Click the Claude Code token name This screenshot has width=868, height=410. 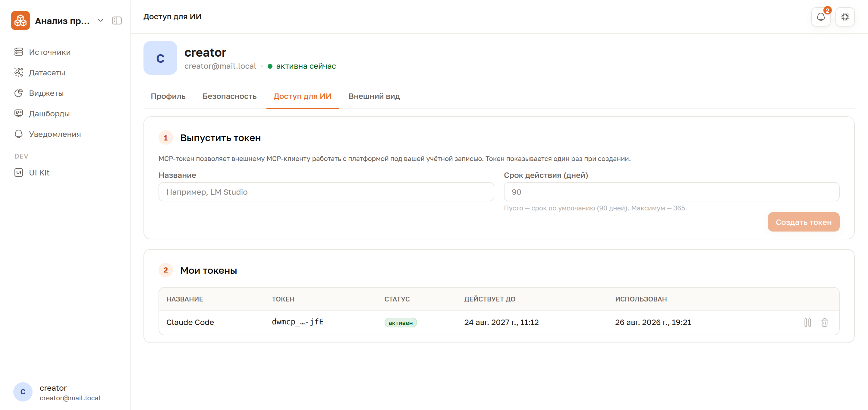(x=190, y=322)
